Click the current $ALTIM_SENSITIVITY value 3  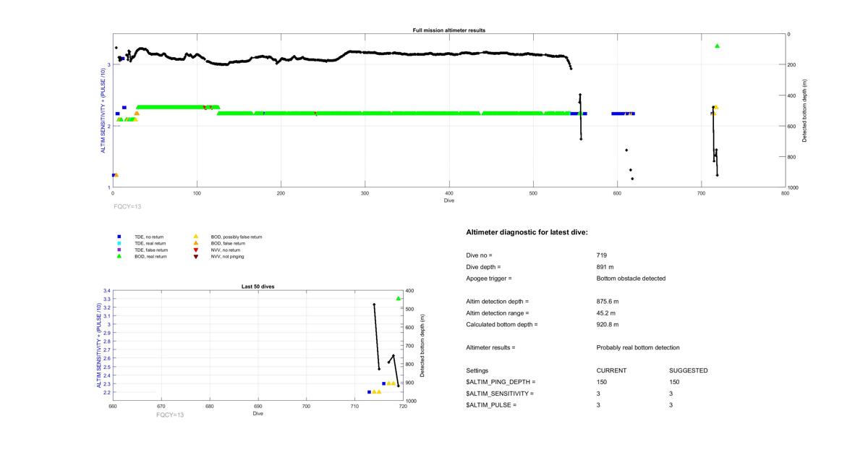point(599,394)
